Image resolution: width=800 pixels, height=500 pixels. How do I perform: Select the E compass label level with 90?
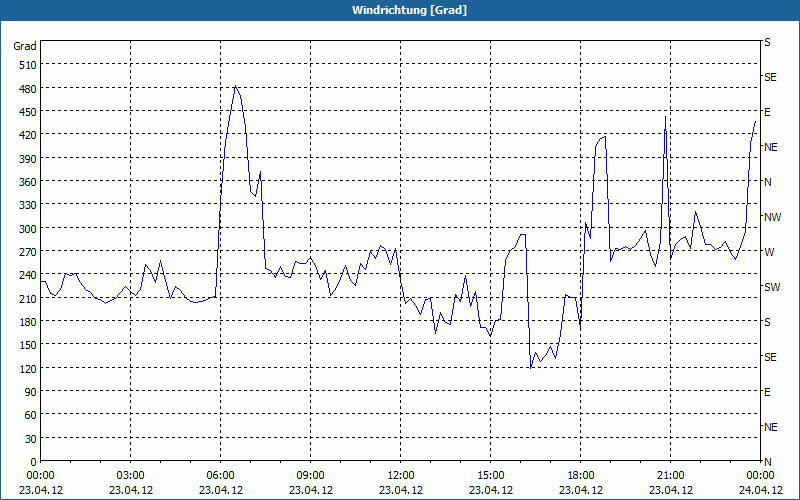(x=767, y=392)
